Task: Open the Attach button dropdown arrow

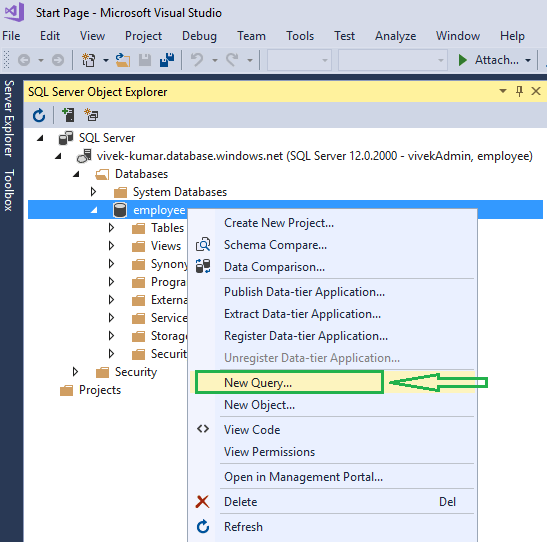Action: pos(528,60)
